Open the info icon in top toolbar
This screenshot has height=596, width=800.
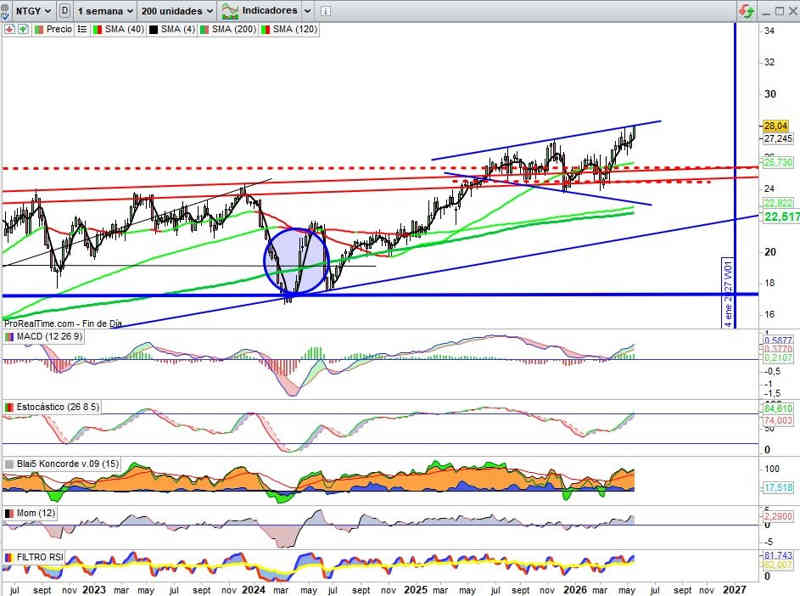[326, 11]
